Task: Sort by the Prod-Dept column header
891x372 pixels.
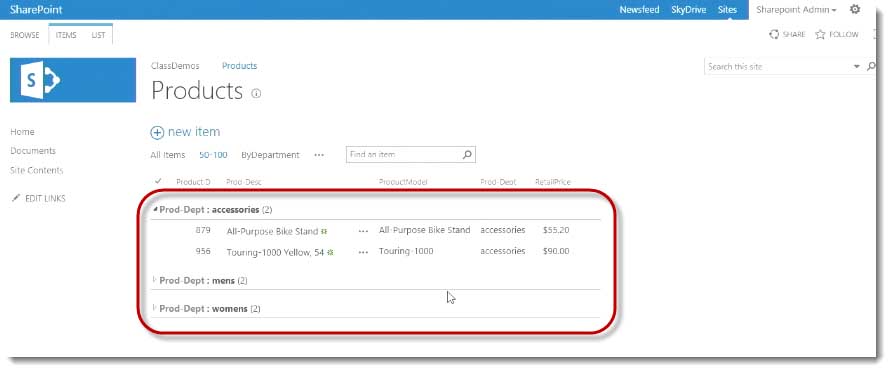Action: (498, 182)
